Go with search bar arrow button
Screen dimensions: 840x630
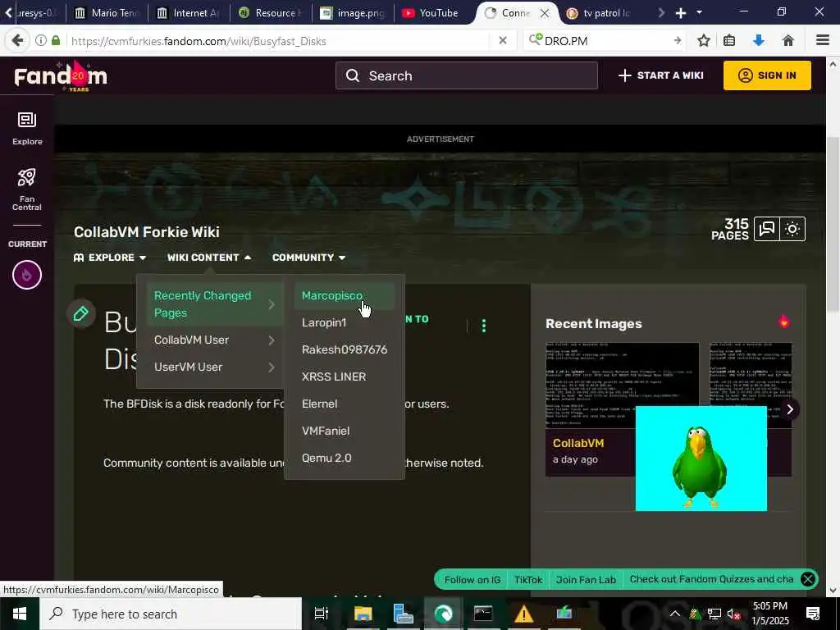pos(677,41)
